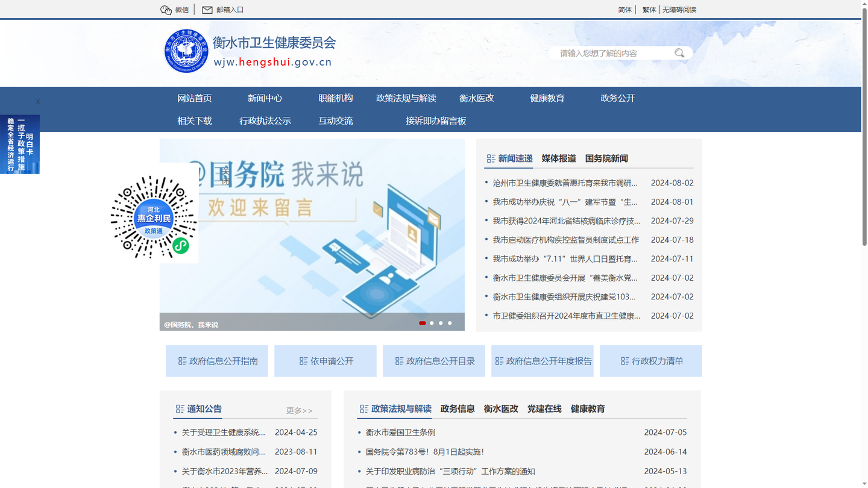Click the icon in 行政权力清单 button
Screen dimensions: 868x488
(624, 361)
